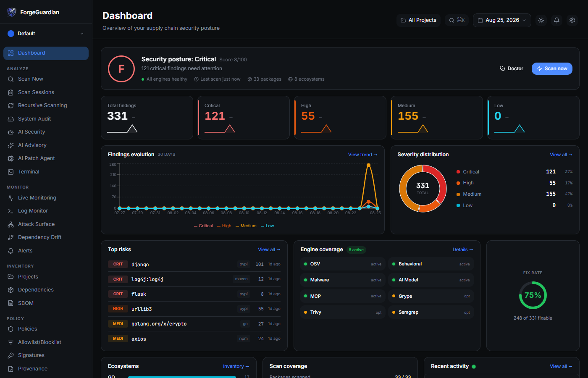Click the Scan now button
This screenshot has height=378, width=588.
(552, 68)
